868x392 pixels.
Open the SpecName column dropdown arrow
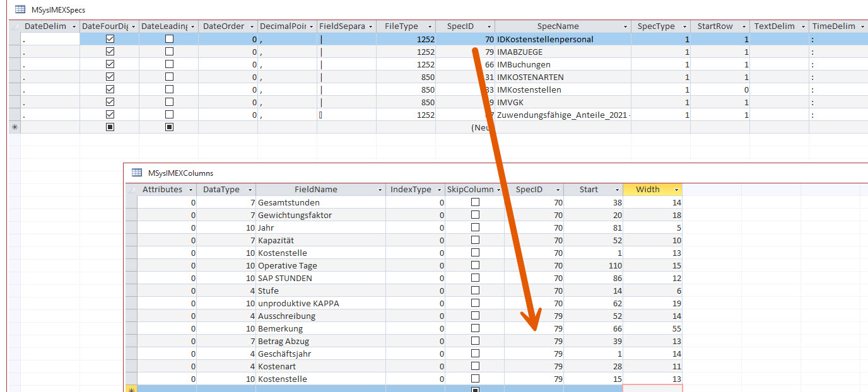point(625,26)
